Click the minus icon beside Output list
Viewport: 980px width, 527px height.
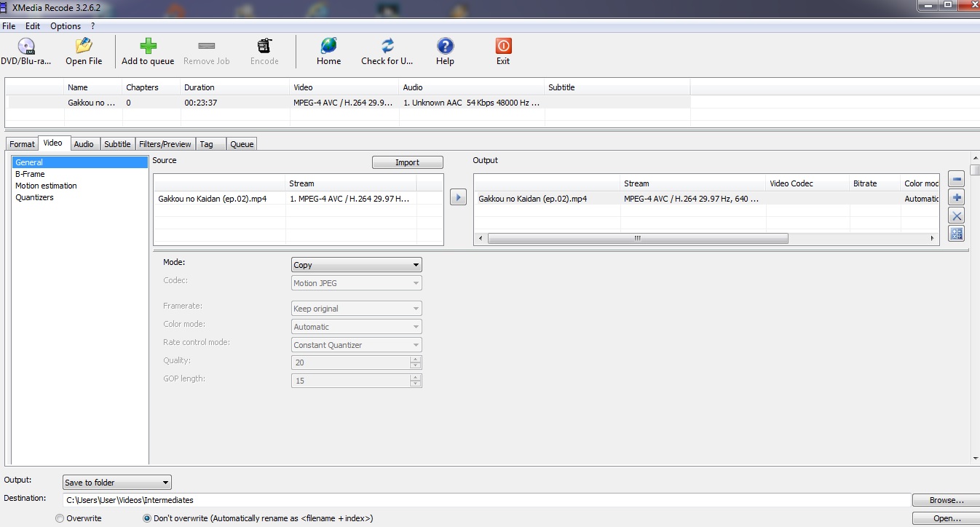[957, 180]
